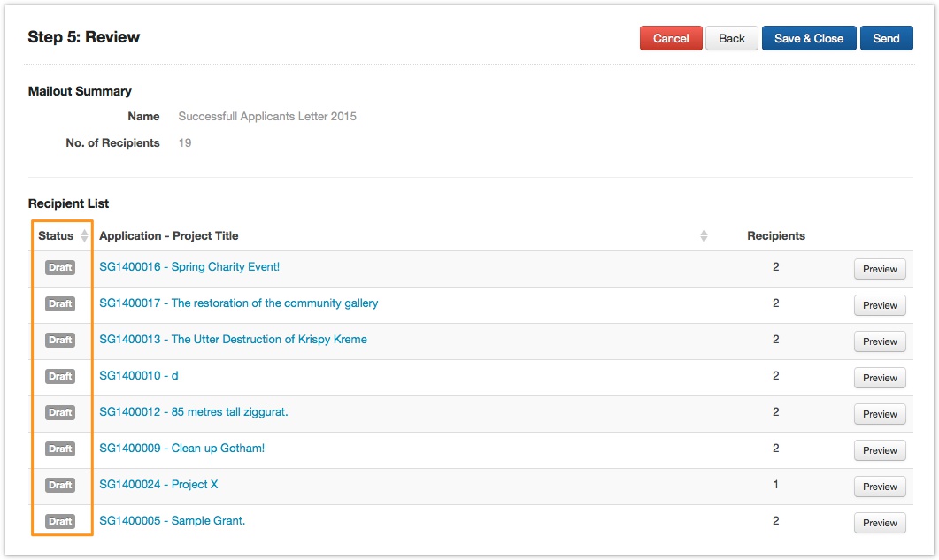
Task: Open SG1400017 community gallery restoration link
Action: [238, 303]
